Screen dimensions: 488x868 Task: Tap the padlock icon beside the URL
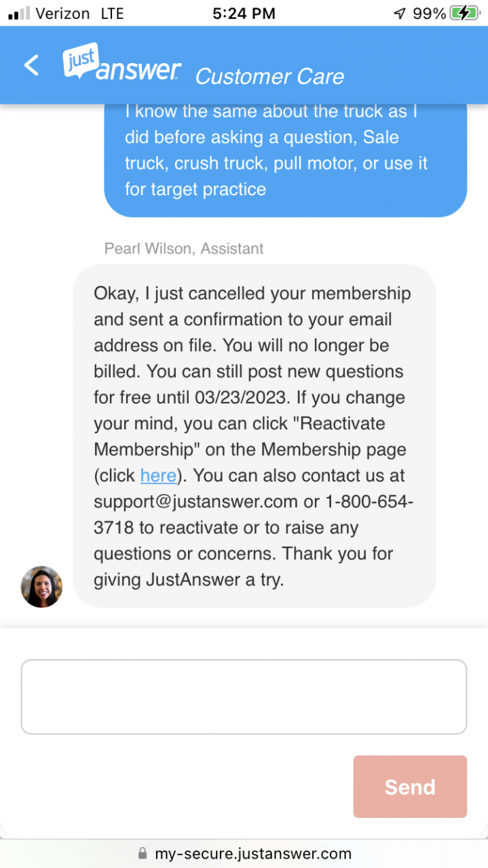[x=142, y=853]
